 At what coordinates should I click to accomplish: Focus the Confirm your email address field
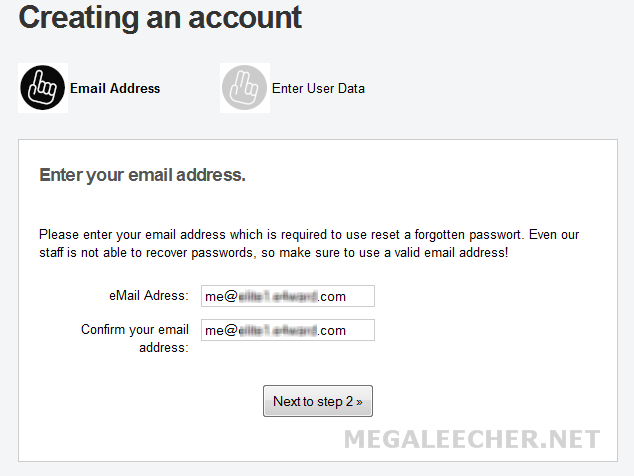coord(288,330)
